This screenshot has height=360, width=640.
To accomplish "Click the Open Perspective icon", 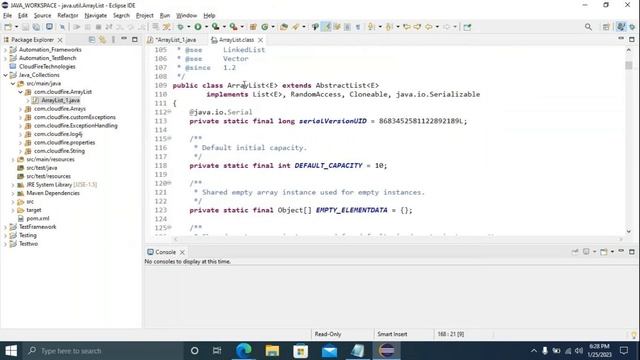I will (x=606, y=27).
